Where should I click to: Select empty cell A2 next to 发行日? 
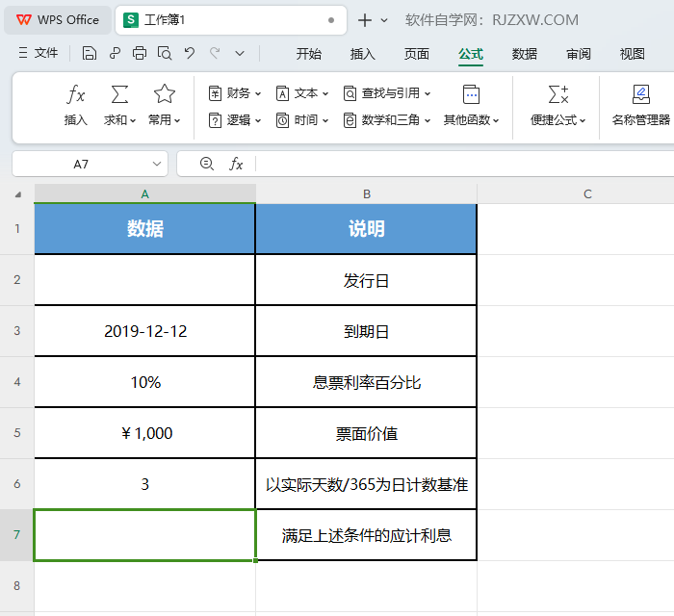point(144,280)
